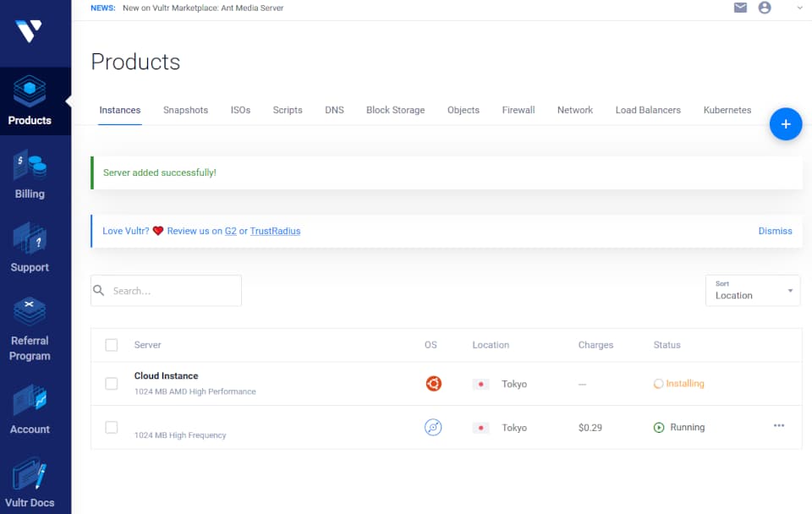The height and width of the screenshot is (514, 812).
Task: Click the Server added successfully message
Action: [x=160, y=172]
